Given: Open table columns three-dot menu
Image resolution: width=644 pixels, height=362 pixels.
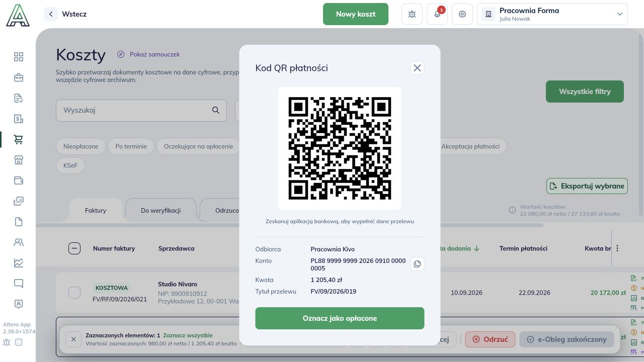Looking at the screenshot, I should pyautogui.click(x=617, y=248).
